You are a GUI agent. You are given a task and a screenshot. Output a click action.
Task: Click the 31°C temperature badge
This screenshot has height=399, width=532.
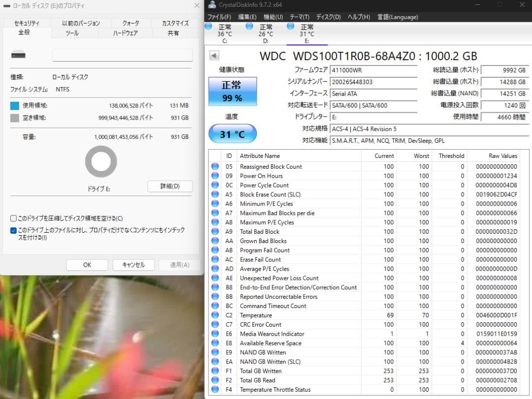(233, 133)
